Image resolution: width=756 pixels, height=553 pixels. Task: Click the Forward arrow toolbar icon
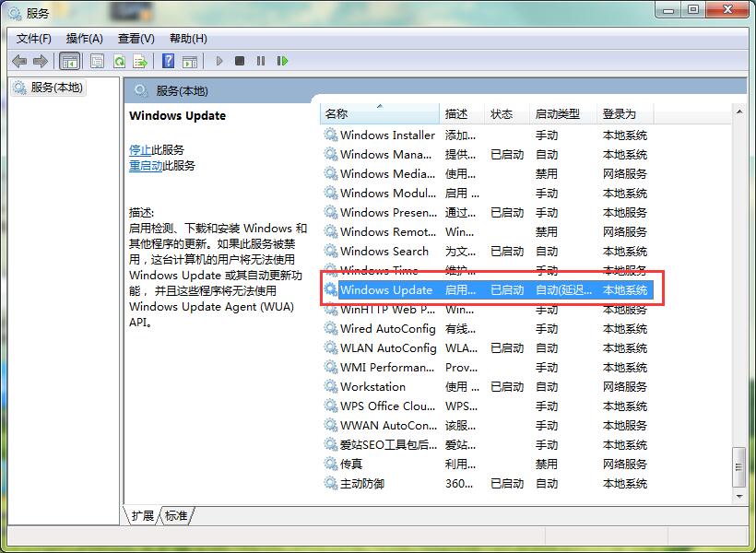[x=41, y=61]
